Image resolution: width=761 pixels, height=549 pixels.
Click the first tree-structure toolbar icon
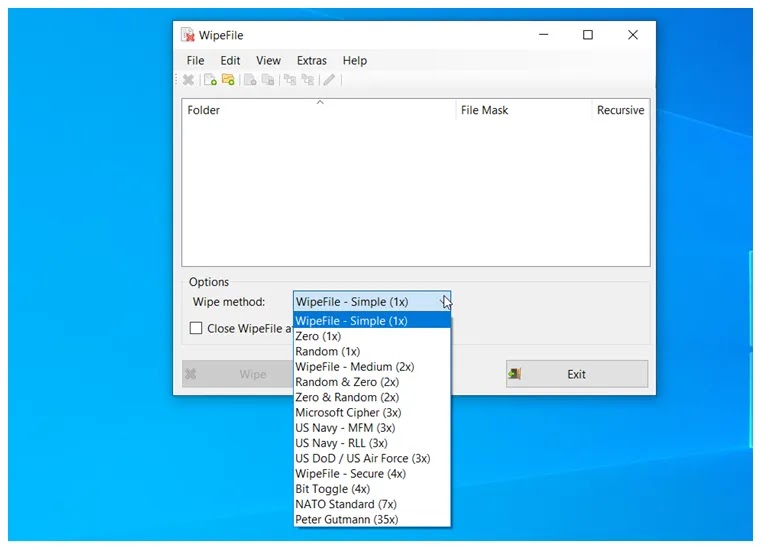coord(290,80)
